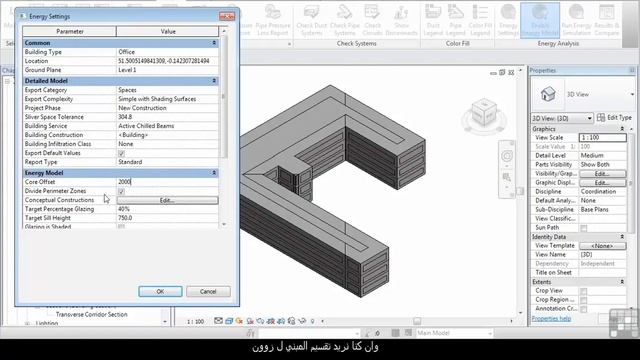Click horizontal scrollbar thumb under 3D view

pyautogui.click(x=416, y=321)
